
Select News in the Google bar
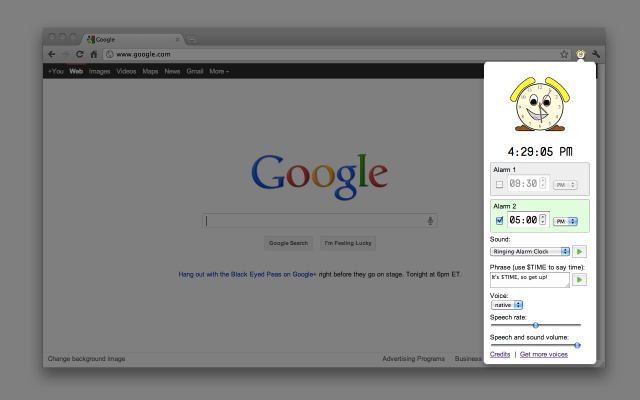tap(172, 71)
